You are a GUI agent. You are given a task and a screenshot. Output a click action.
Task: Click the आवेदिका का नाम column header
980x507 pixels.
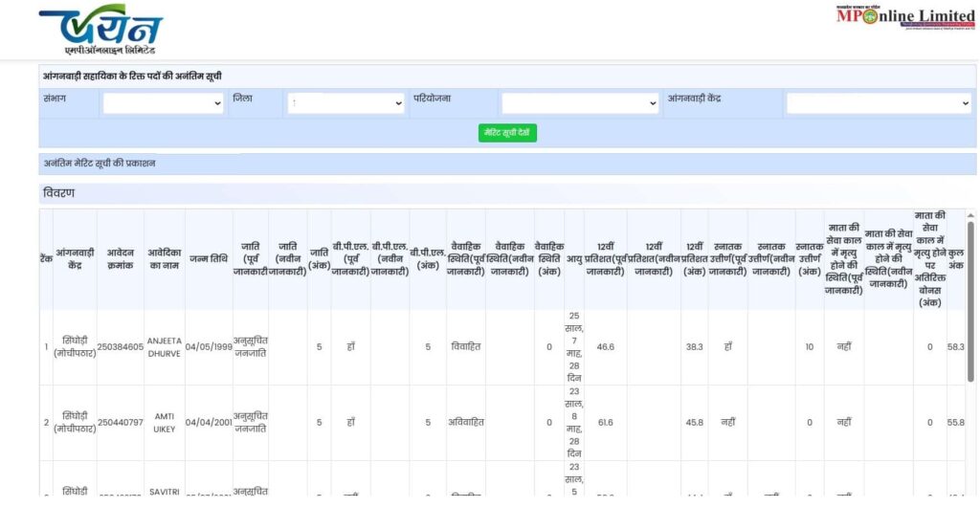click(165, 258)
